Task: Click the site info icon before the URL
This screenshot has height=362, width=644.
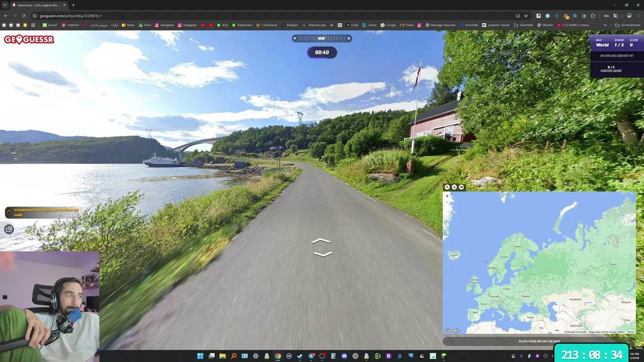Action: (x=35, y=16)
